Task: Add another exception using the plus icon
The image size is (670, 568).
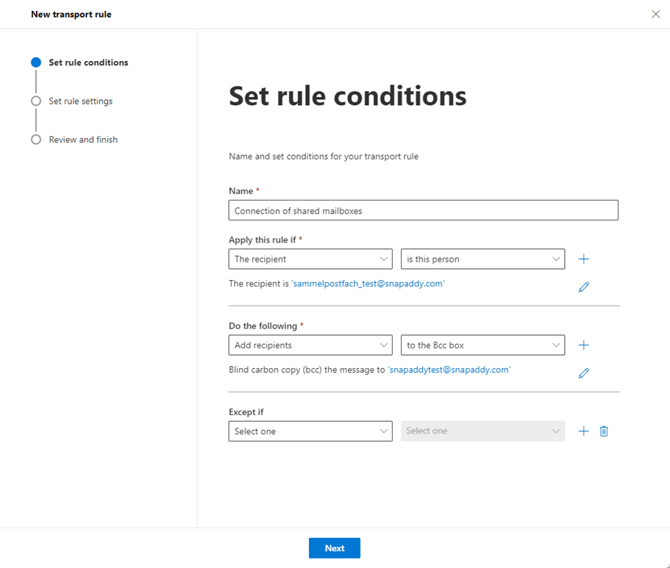Action: click(x=583, y=431)
